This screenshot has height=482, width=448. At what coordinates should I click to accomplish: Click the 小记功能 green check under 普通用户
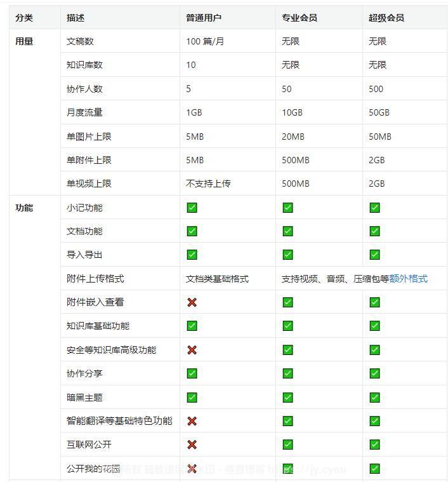click(x=192, y=208)
